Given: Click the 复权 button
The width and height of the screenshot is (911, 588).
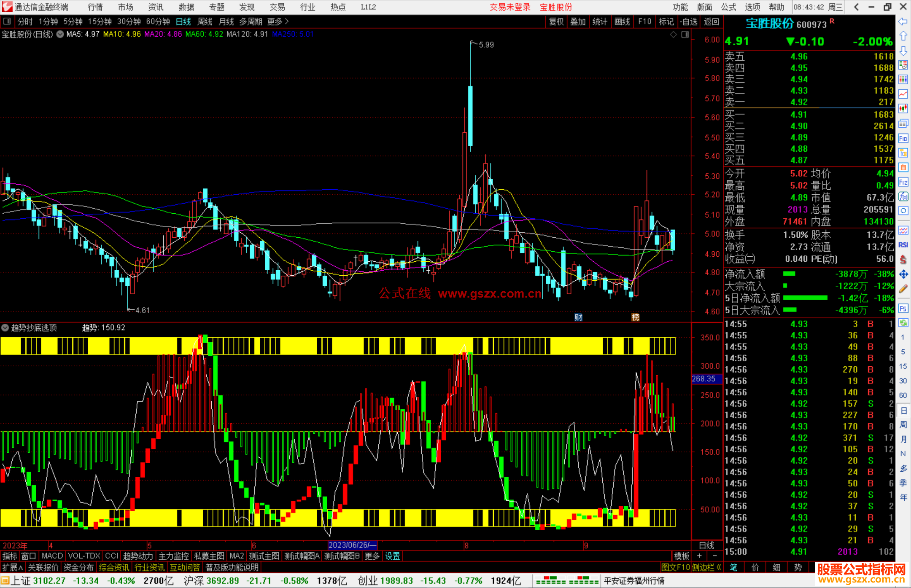Looking at the screenshot, I should point(556,21).
